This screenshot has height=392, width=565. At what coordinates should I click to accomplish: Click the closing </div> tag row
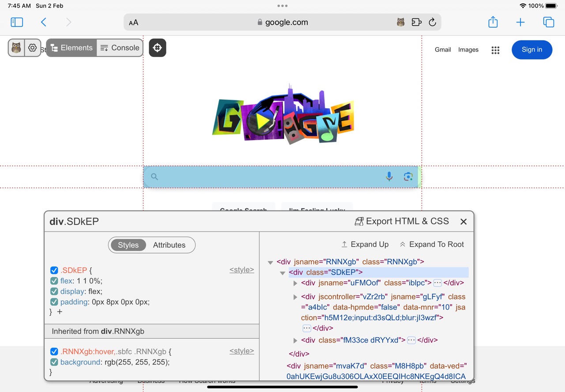(299, 354)
